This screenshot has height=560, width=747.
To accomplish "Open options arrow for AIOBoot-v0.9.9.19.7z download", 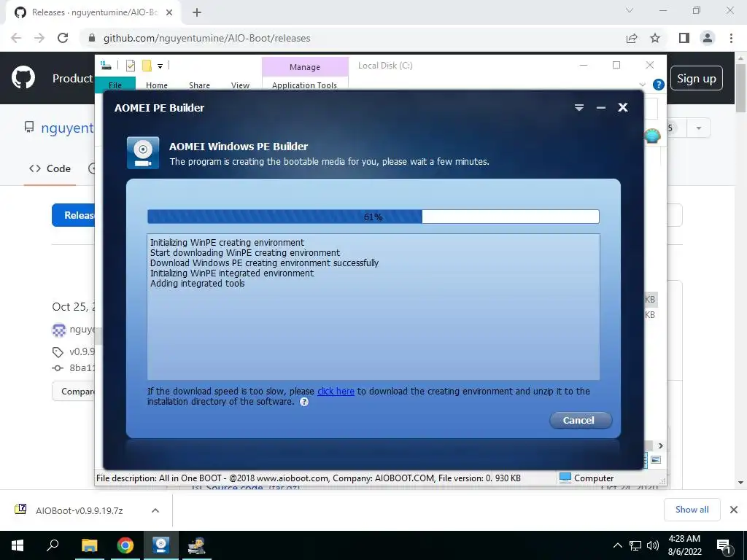I will (155, 510).
